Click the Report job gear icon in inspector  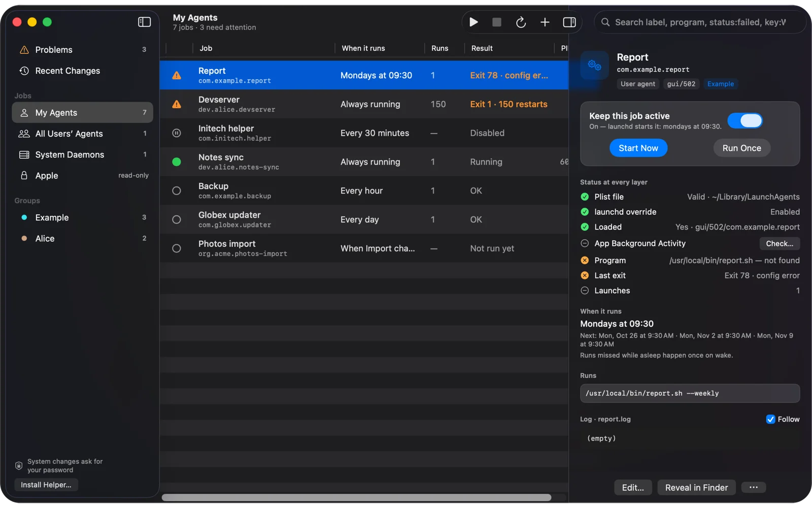click(x=594, y=65)
